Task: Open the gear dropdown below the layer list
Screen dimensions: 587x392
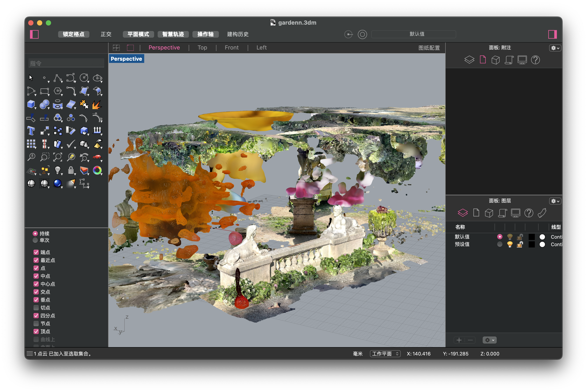Action: pyautogui.click(x=489, y=340)
